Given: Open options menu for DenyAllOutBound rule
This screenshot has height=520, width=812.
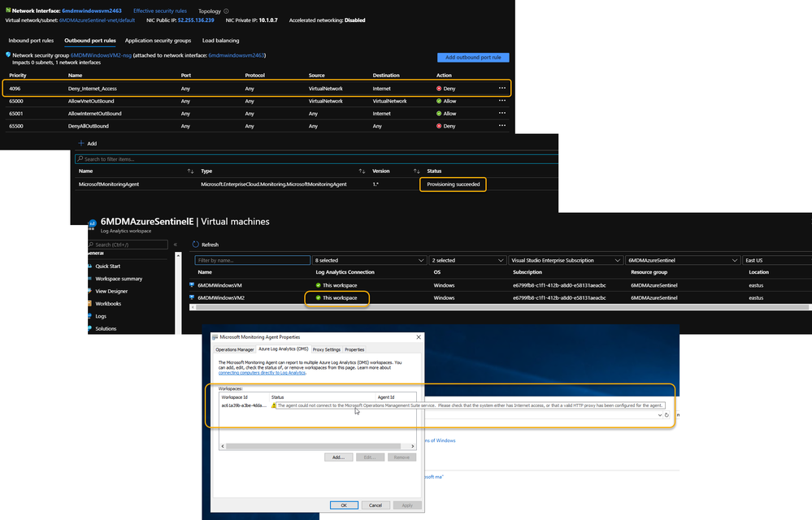Looking at the screenshot, I should [502, 125].
